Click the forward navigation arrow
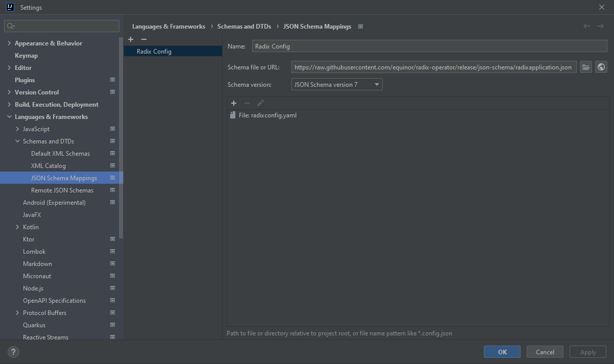 coord(601,26)
